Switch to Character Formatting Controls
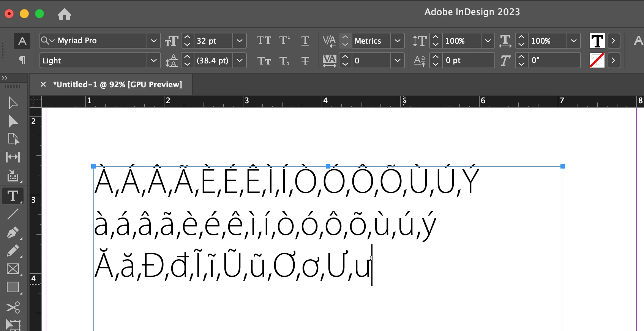The width and height of the screenshot is (644, 331). pyautogui.click(x=22, y=41)
